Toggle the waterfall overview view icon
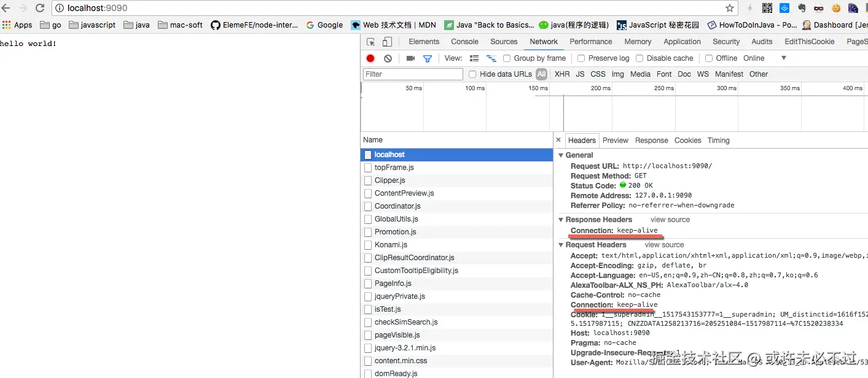Screen dimensions: 868x378 click(491, 58)
